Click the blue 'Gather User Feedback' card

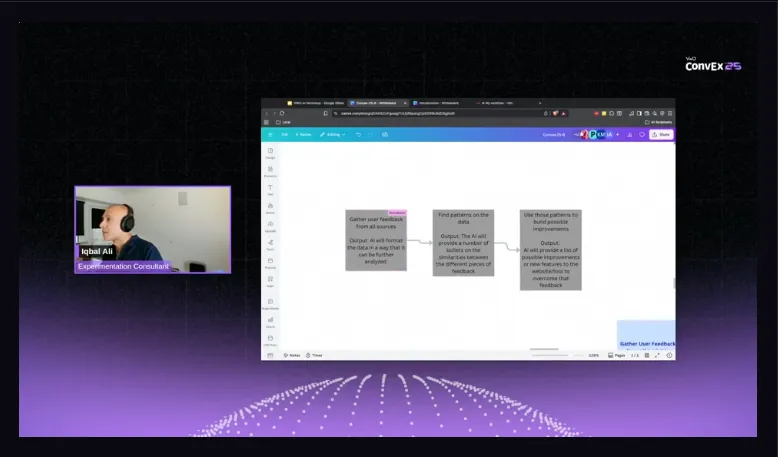tap(646, 335)
